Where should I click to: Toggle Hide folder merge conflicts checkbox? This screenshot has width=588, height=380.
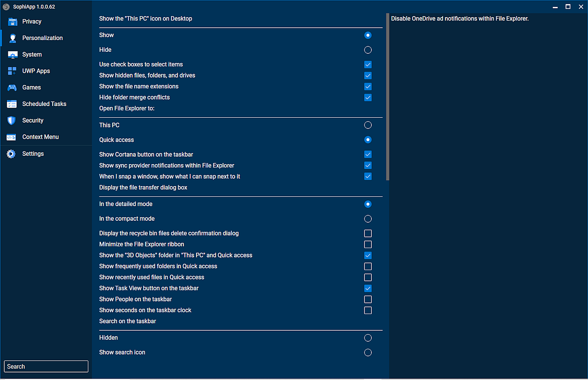pos(368,98)
